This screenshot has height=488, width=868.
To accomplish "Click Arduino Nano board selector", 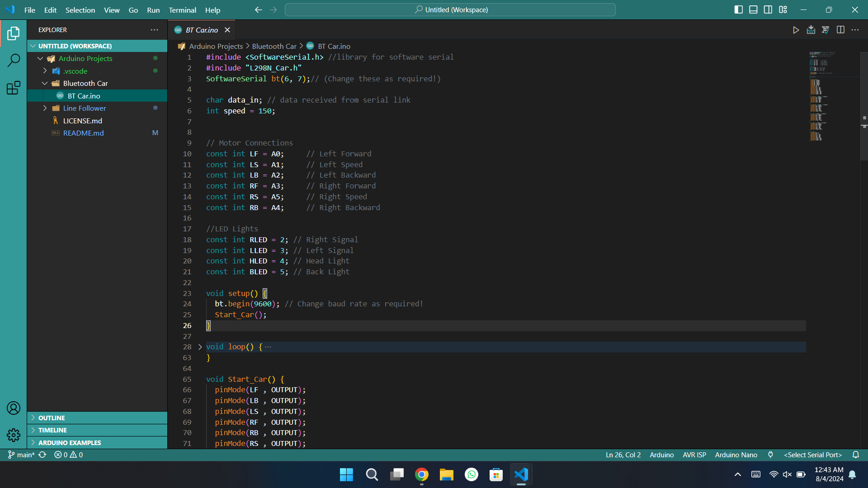I will pyautogui.click(x=736, y=455).
